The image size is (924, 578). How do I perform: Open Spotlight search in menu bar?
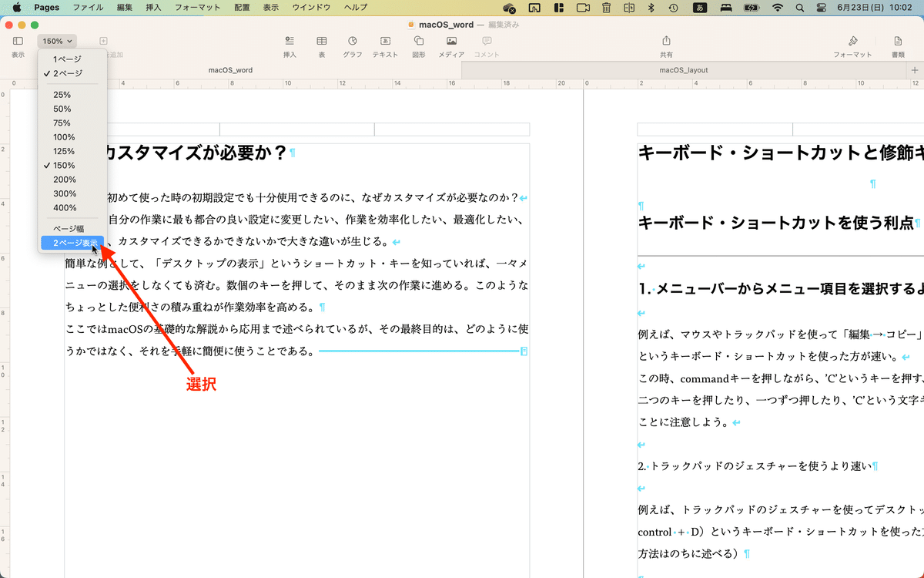(800, 7)
